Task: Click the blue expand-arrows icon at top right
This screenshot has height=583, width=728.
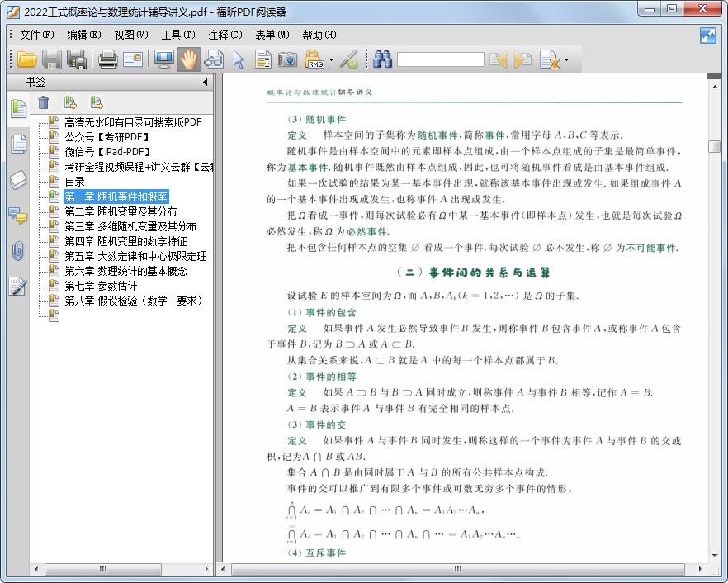Action: (708, 36)
